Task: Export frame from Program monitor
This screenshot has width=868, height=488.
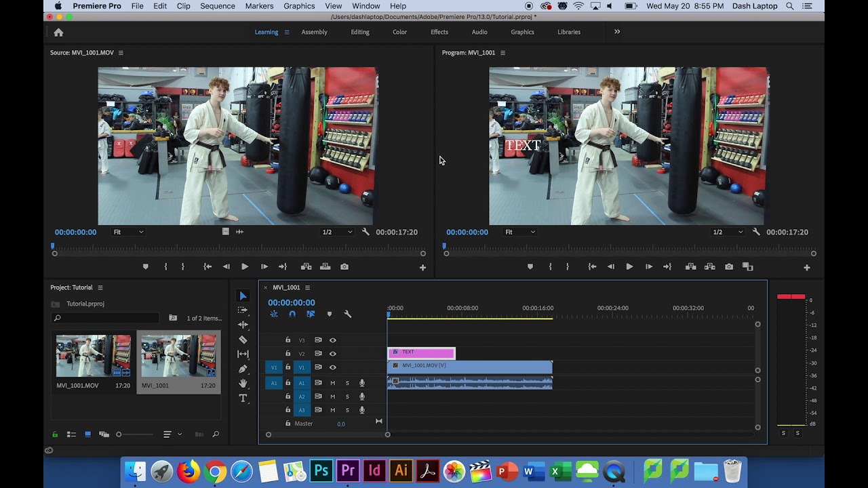Action: 728,267
